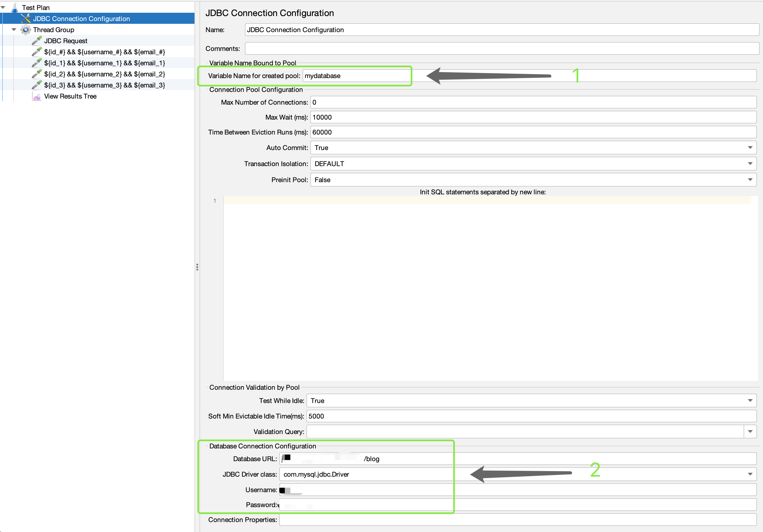Select the ${id_2} && ${username_2} tree item
This screenshot has width=763, height=532.
click(104, 74)
